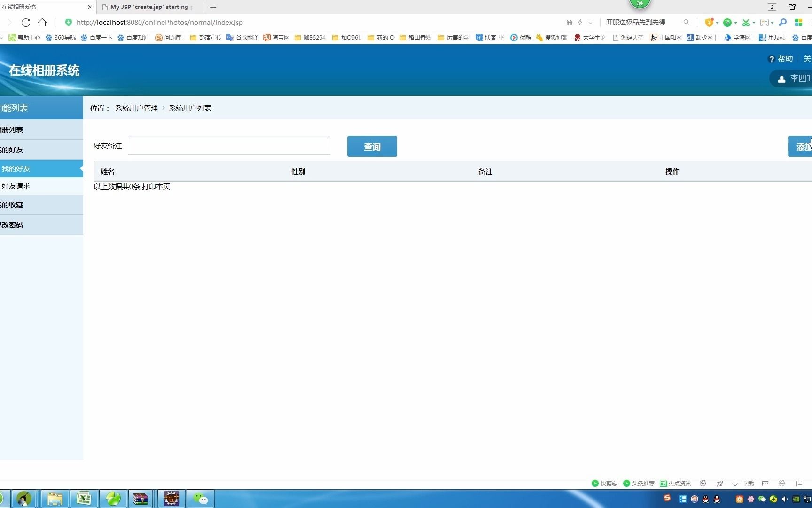This screenshot has width=812, height=508.
Task: Open 热点资讯 in status bar
Action: (x=675, y=483)
